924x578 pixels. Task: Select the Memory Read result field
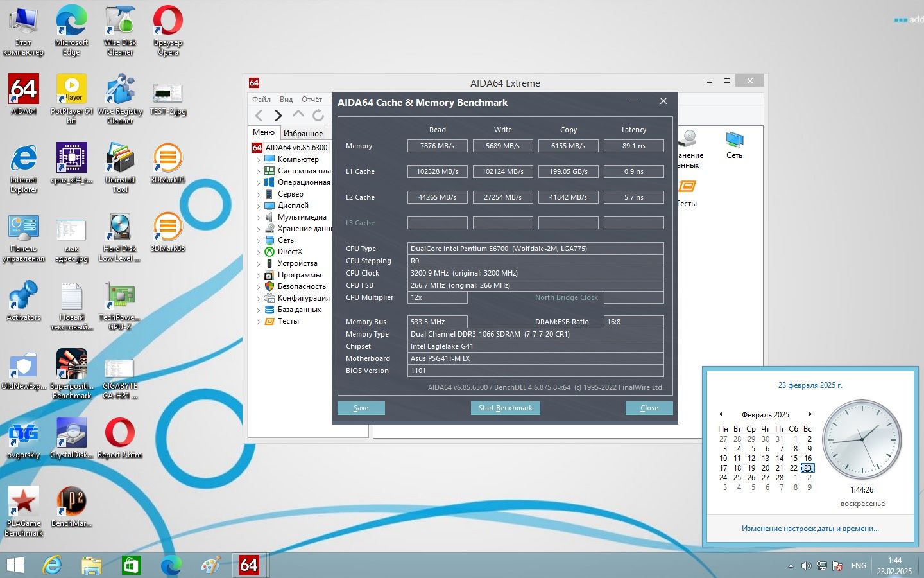[x=437, y=146]
